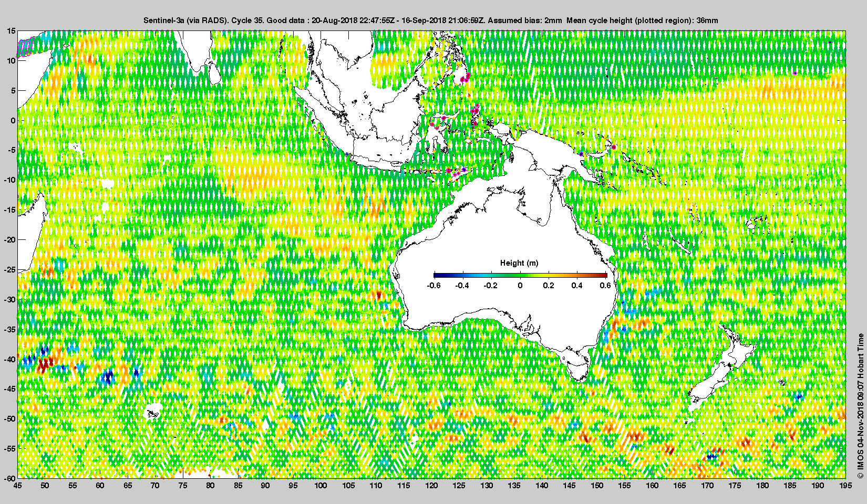Click the longitude axis label '195'
Viewport: 867px width, 504px height.
845,486
